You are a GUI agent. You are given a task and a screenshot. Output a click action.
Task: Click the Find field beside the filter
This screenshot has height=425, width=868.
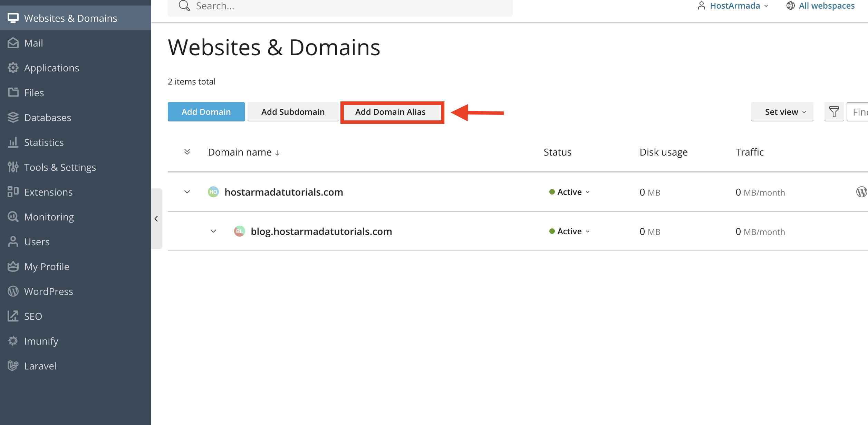pos(858,112)
